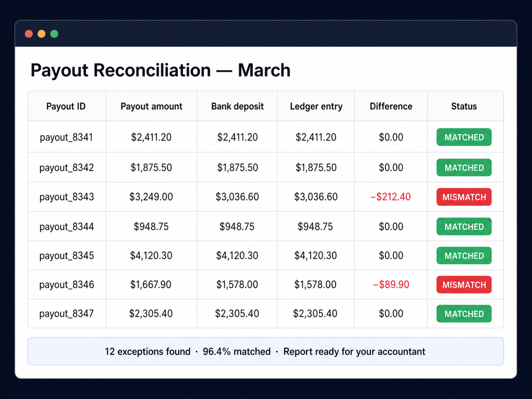This screenshot has width=532, height=399.
Task: Select the Payout Reconciliation — March heading
Action: click(160, 70)
